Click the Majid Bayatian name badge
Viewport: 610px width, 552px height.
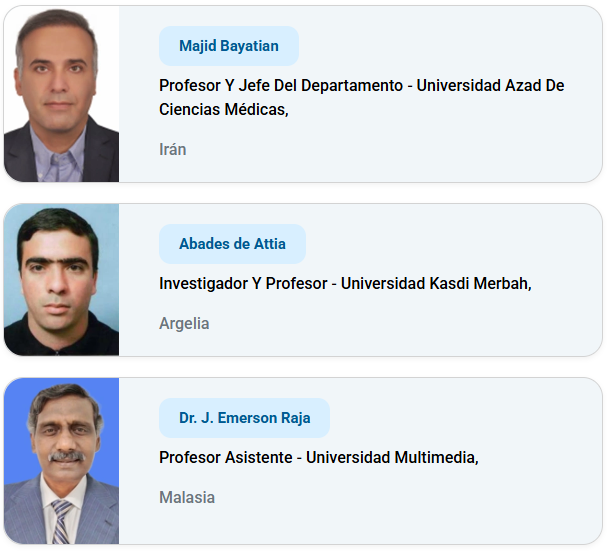point(229,46)
